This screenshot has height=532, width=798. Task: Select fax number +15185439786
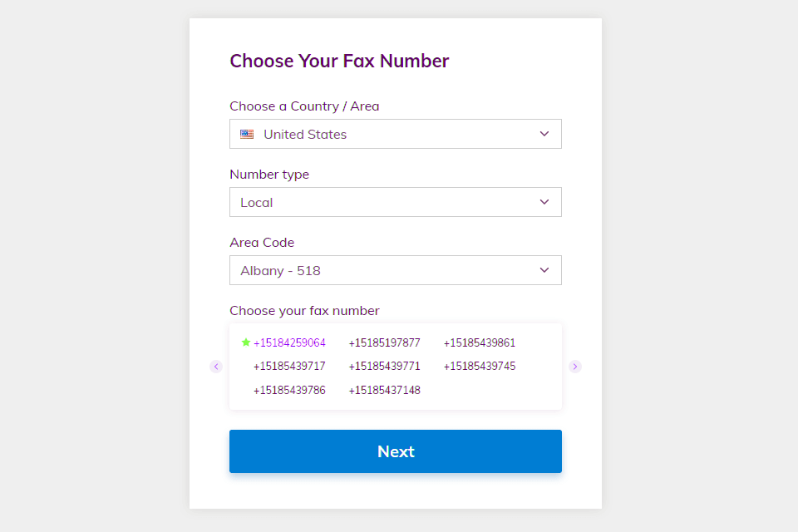click(x=289, y=390)
